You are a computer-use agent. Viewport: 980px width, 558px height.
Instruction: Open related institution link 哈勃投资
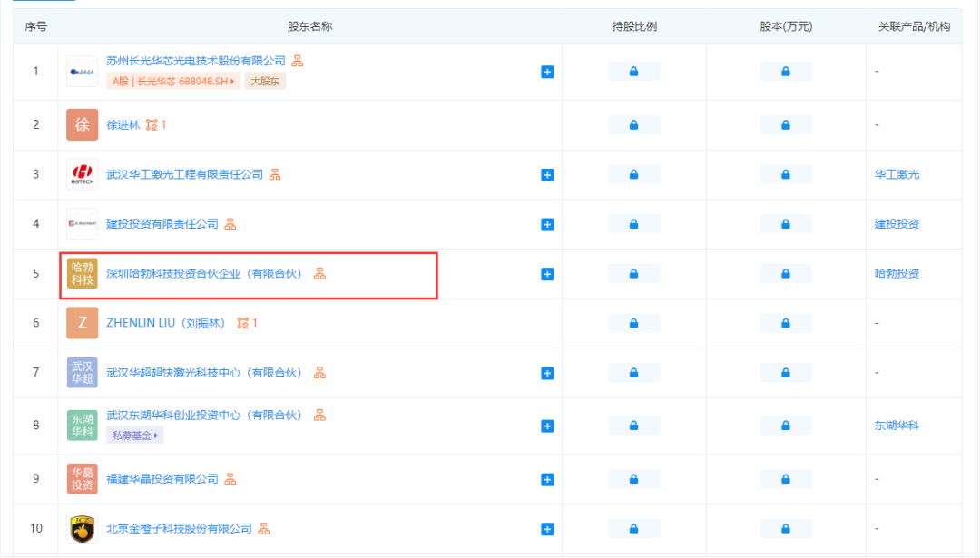(897, 274)
